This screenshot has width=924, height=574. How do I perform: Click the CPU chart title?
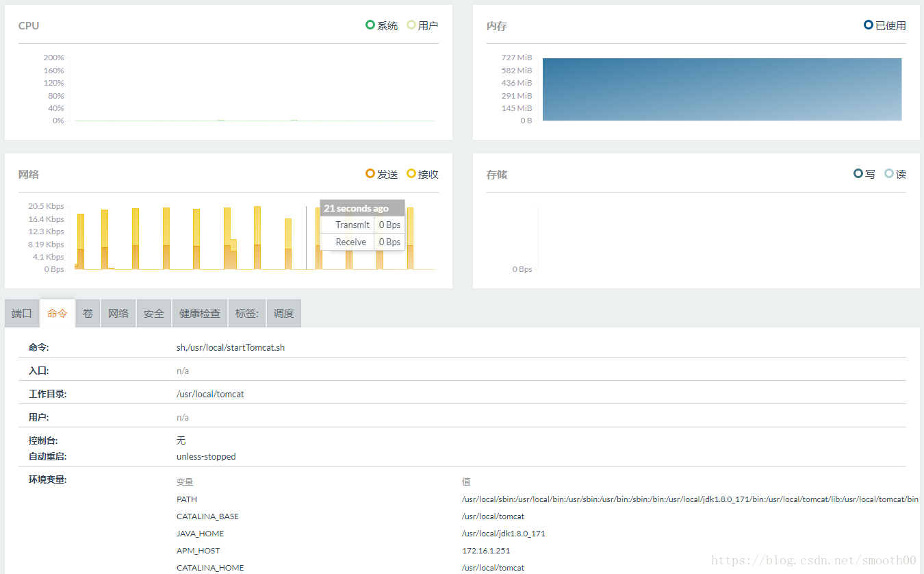click(x=29, y=25)
